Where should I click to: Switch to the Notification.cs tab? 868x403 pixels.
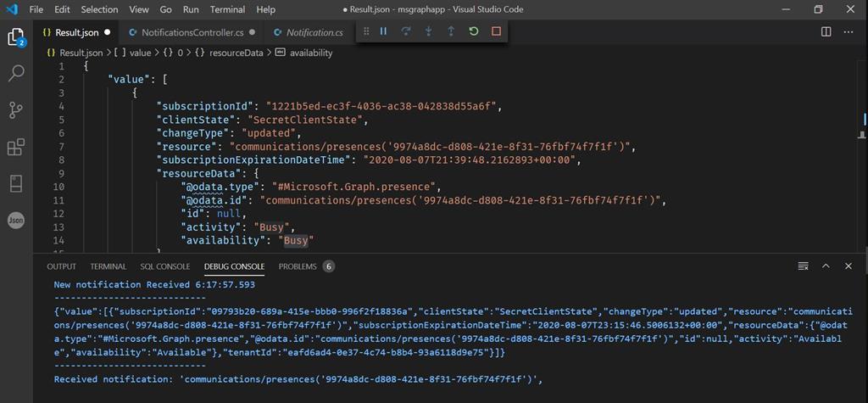(309, 32)
